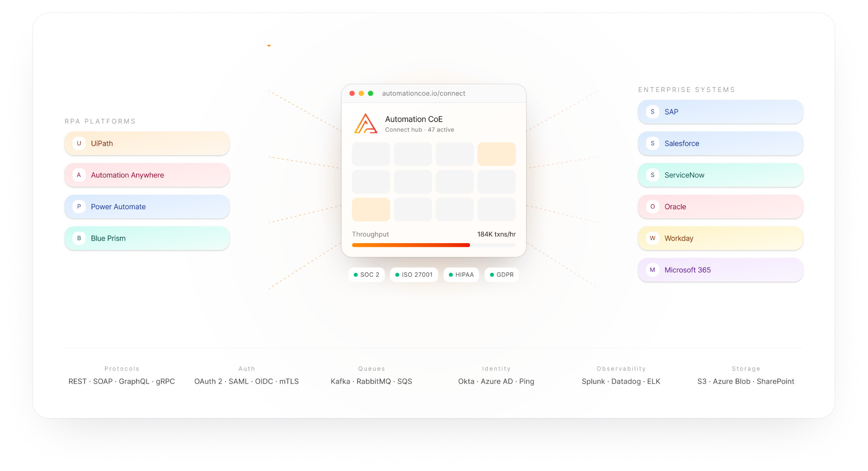Click the green dot on GDPR badge

point(492,274)
